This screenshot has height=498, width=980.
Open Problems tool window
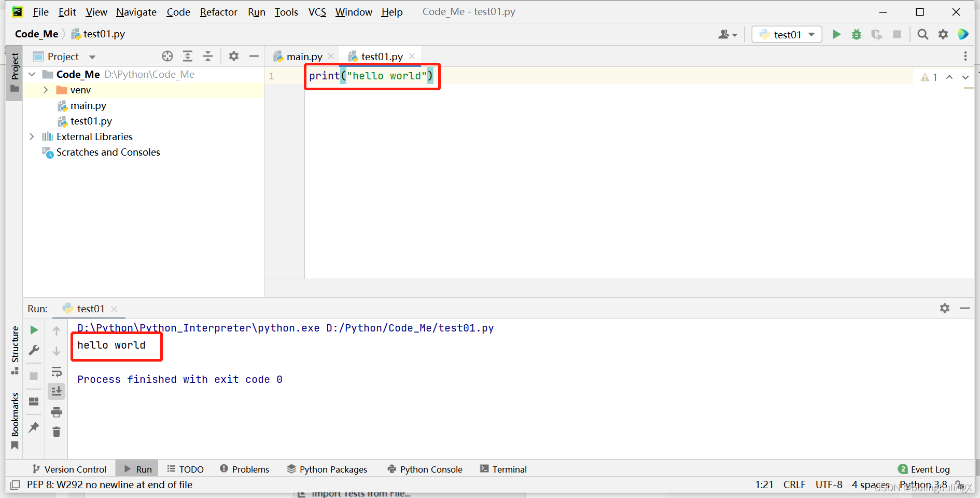(x=245, y=469)
